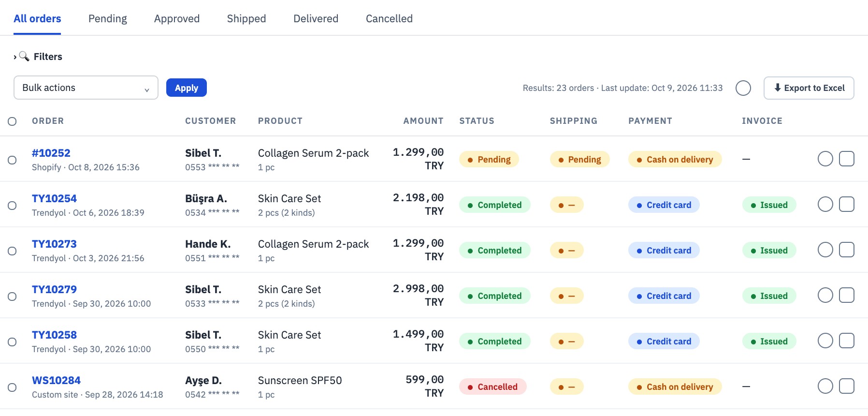Click the AMOUNT column header
The image size is (868, 416).
point(423,121)
